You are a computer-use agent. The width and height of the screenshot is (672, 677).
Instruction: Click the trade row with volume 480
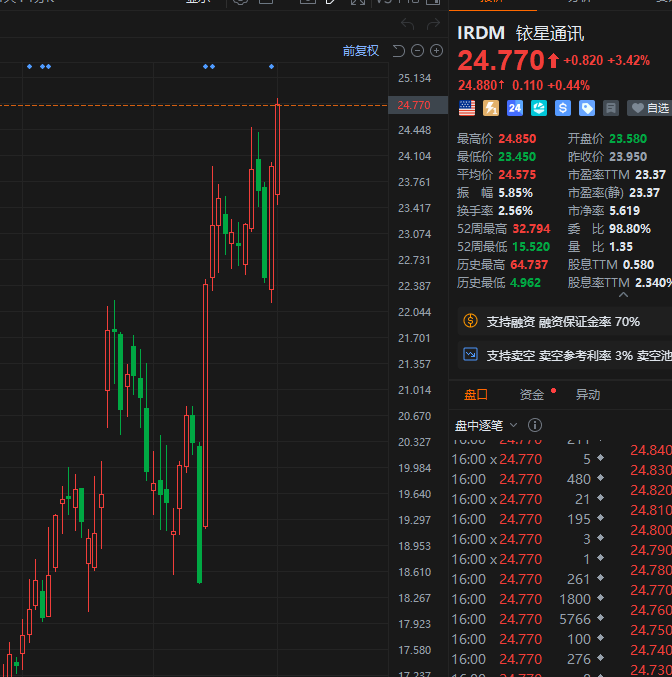click(x=528, y=479)
